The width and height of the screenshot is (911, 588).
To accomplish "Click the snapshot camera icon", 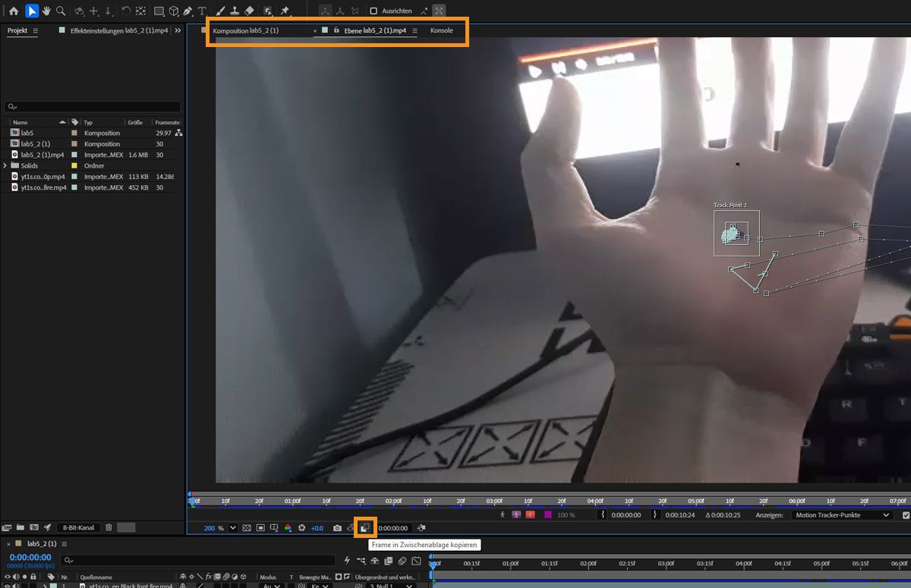I will [x=337, y=527].
